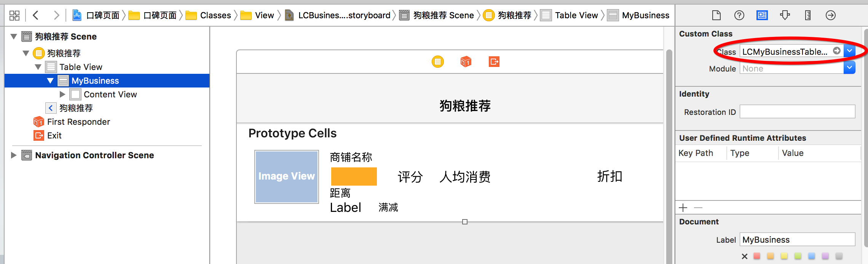The height and width of the screenshot is (264, 868).
Task: Open the Size inspector
Action: click(807, 15)
